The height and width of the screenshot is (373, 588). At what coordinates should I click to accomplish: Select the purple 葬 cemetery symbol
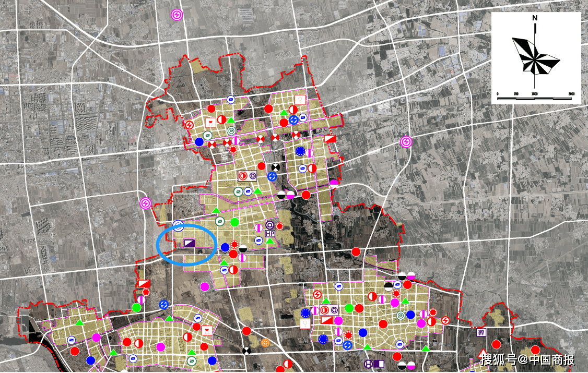click(481, 332)
